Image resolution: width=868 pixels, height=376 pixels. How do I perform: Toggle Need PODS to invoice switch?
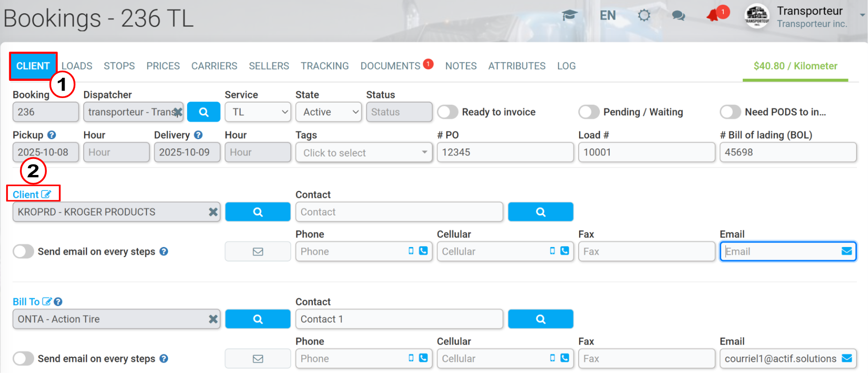coord(730,112)
